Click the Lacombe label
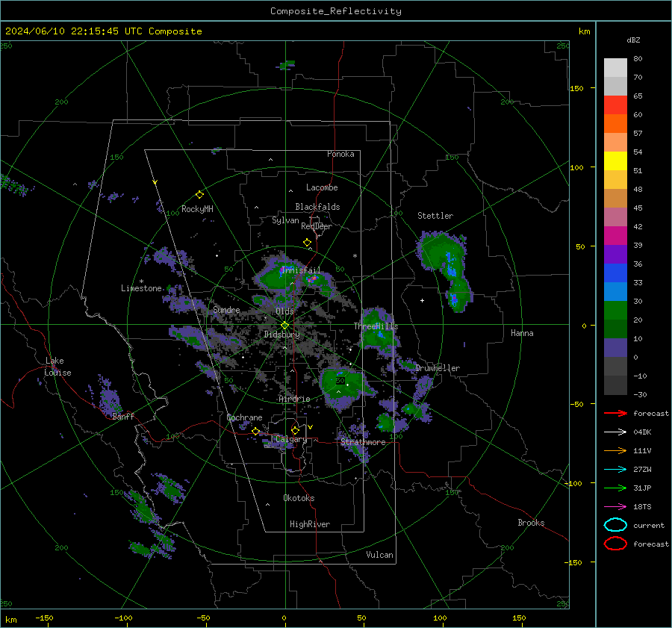Viewport: 672px width, 628px height. click(322, 187)
